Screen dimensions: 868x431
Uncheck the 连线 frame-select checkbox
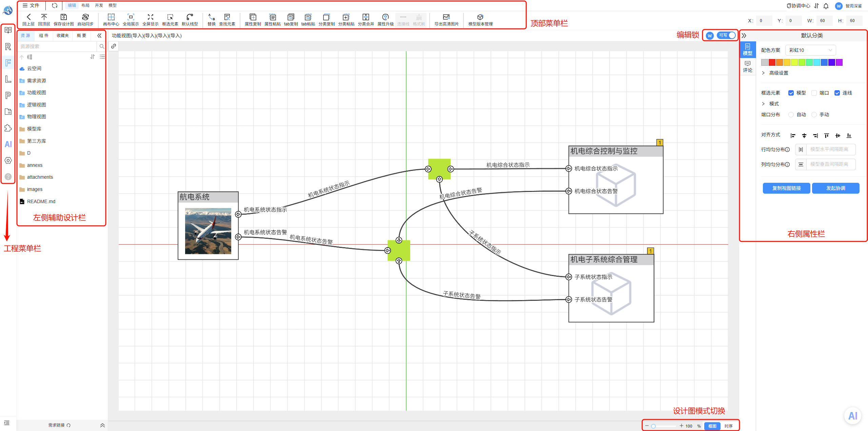pyautogui.click(x=837, y=93)
